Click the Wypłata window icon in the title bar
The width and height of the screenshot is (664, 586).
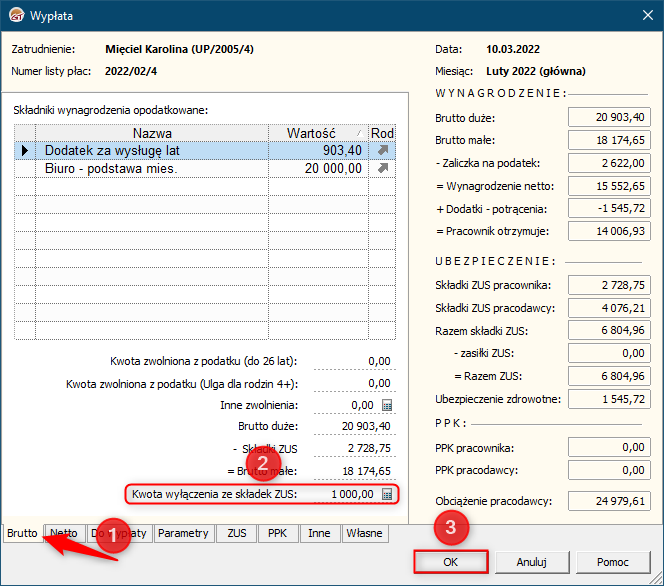[16, 16]
